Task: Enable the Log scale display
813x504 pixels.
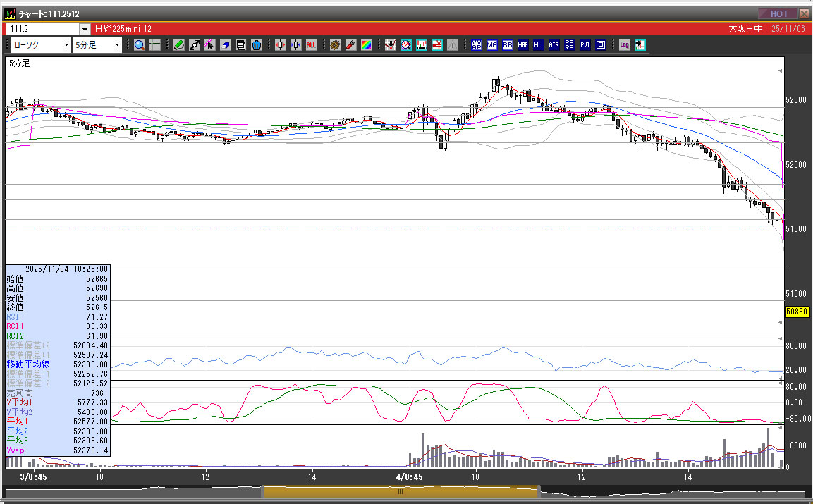Action: pos(625,45)
